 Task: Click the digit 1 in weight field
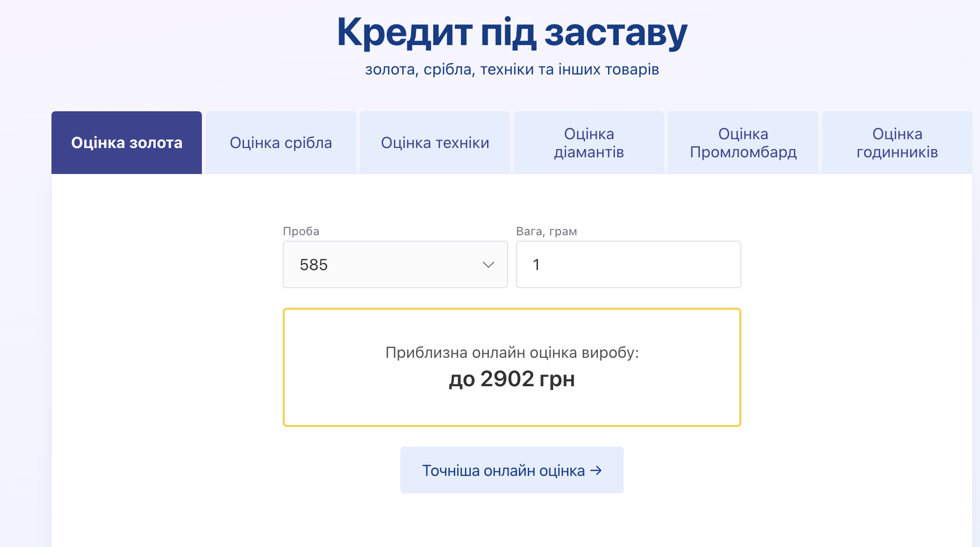536,265
